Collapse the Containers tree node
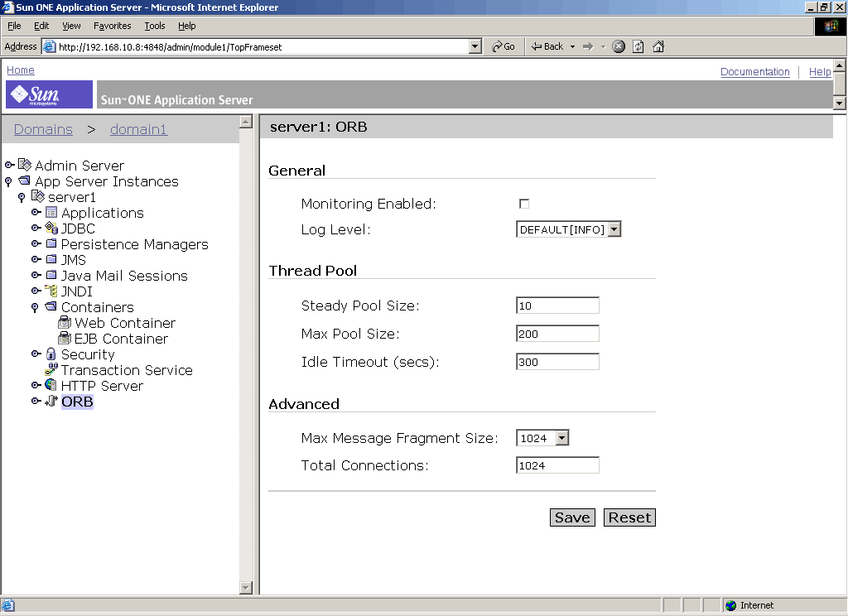This screenshot has height=616, width=848. click(x=35, y=307)
